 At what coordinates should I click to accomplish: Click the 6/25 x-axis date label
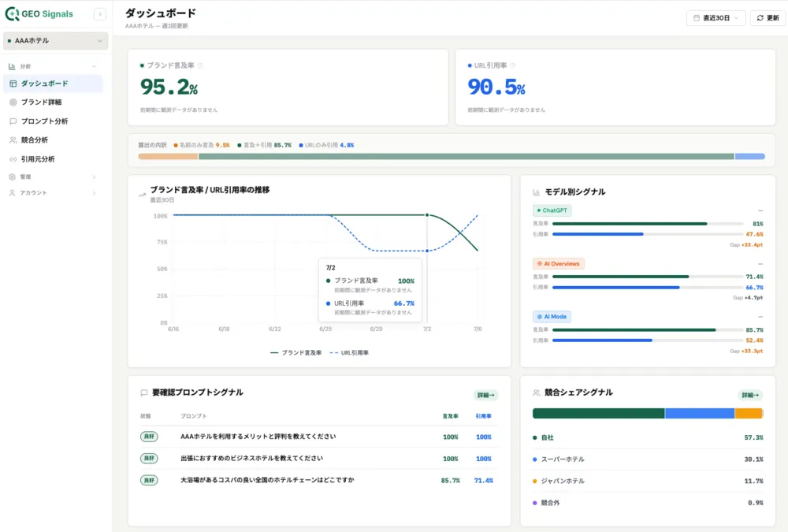(x=325, y=329)
